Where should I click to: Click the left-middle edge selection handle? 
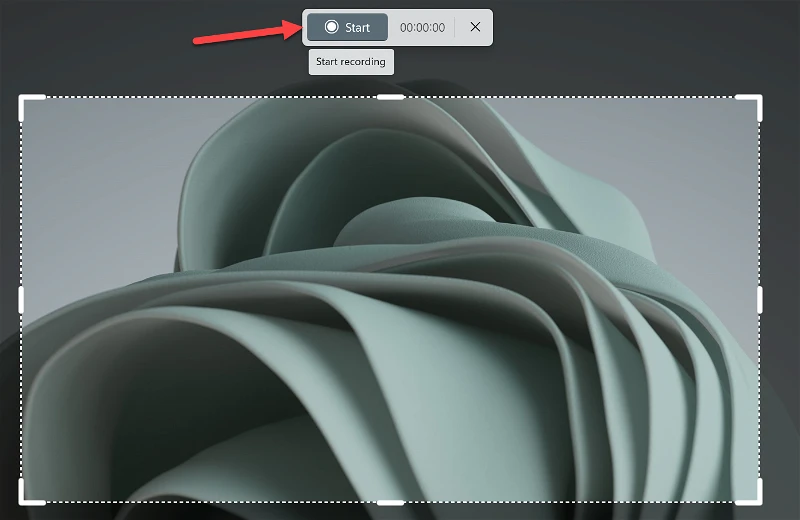coord(21,300)
